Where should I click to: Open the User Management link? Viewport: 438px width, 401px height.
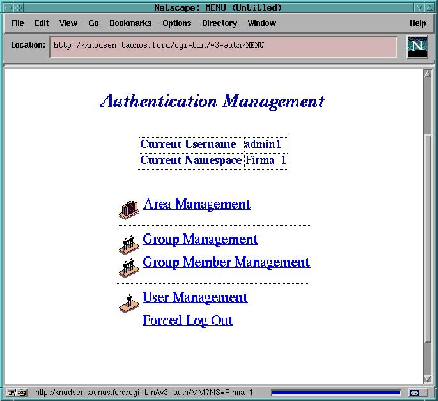point(195,297)
